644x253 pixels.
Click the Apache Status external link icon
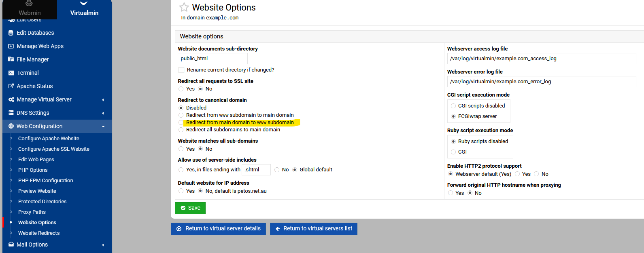coord(11,86)
